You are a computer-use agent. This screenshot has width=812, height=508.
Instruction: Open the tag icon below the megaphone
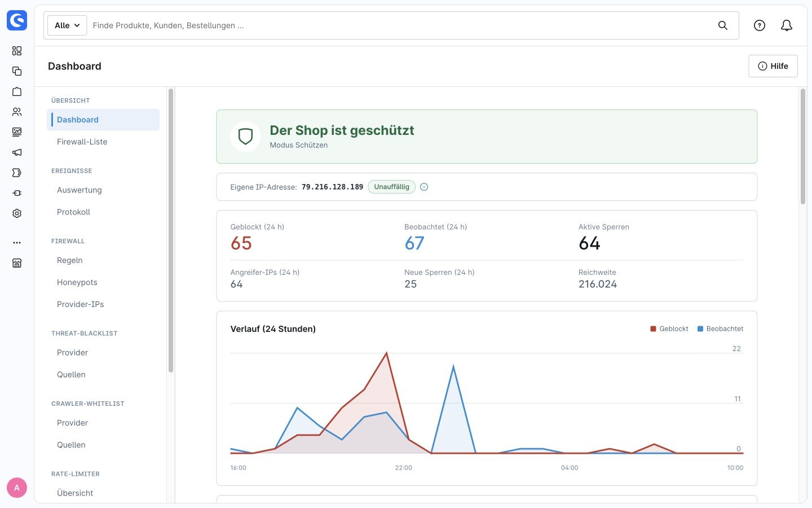(17, 173)
